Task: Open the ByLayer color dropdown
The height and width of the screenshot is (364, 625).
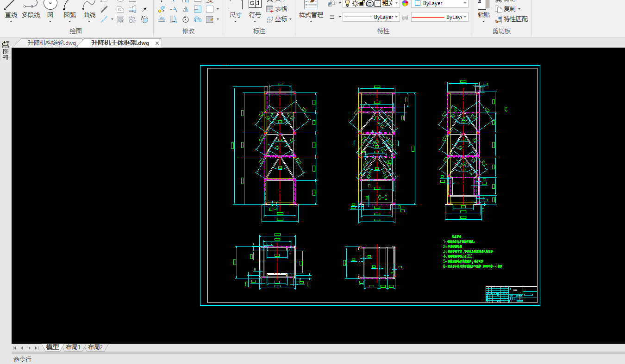Action: [x=439, y=3]
